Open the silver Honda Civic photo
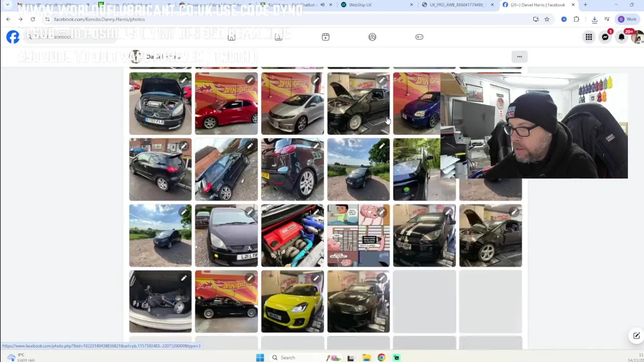This screenshot has width=644, height=362. pyautogui.click(x=292, y=104)
